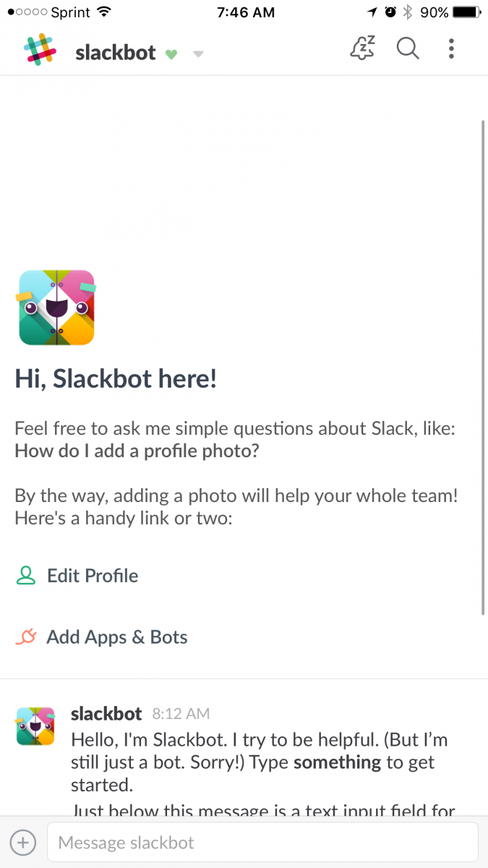Tap the search magnifier icon
Image resolution: width=488 pixels, height=868 pixels.
point(408,48)
